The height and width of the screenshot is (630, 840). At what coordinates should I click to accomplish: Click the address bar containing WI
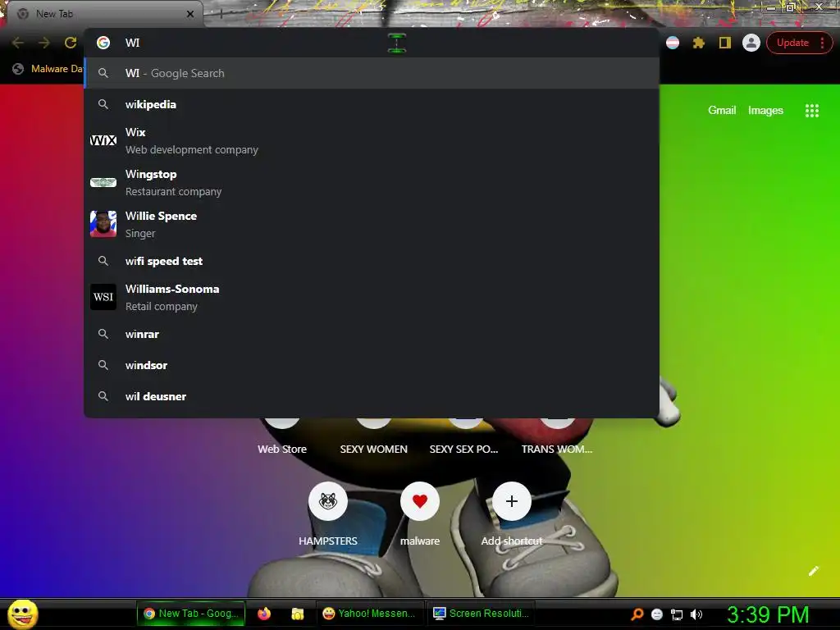tap(371, 43)
